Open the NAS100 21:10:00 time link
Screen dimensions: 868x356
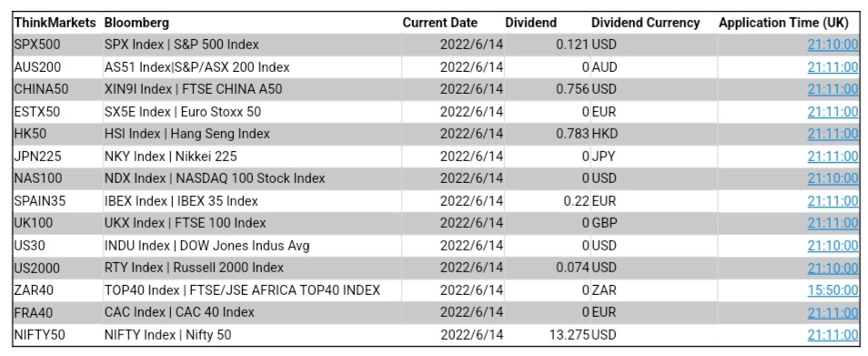coord(833,178)
